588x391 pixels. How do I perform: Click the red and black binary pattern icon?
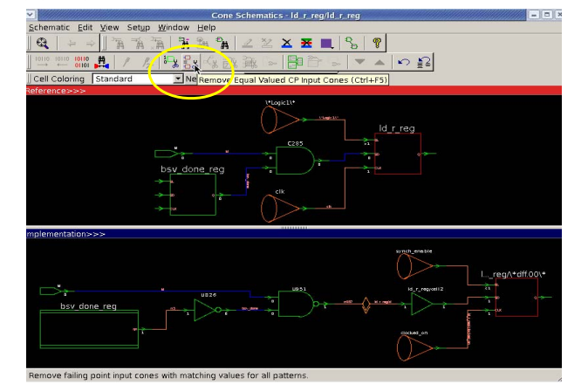(x=82, y=62)
